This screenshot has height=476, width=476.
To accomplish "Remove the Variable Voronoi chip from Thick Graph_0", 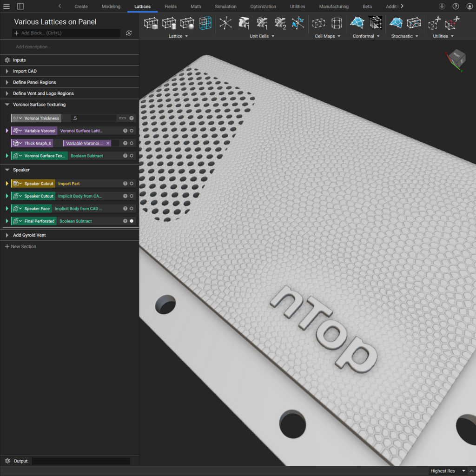I will point(108,143).
